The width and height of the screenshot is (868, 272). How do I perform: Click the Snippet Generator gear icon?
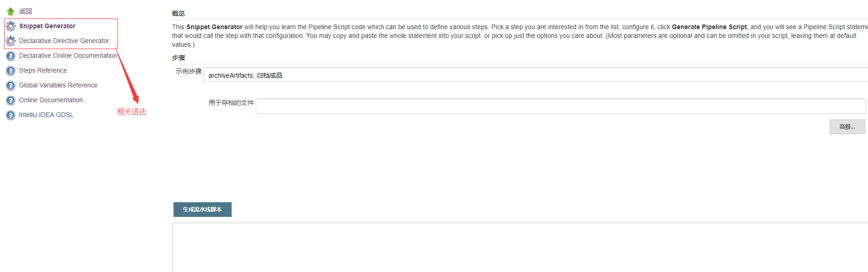(11, 26)
